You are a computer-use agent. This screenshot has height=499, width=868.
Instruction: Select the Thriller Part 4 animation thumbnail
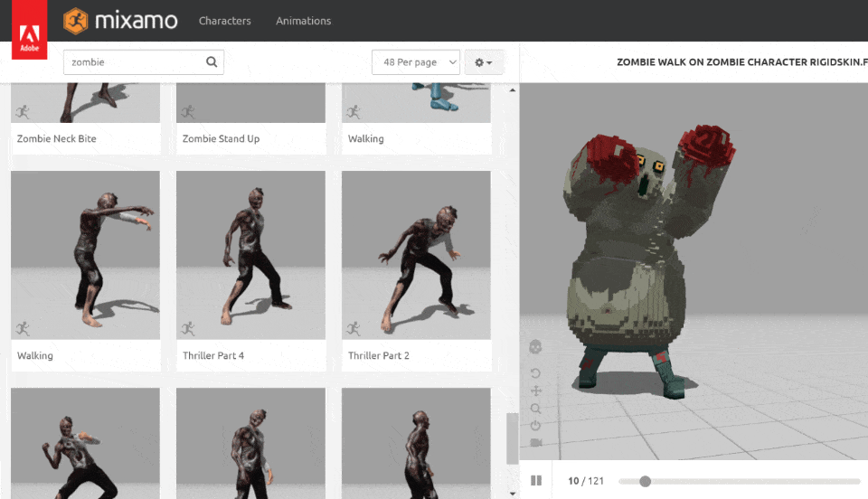pyautogui.click(x=250, y=255)
